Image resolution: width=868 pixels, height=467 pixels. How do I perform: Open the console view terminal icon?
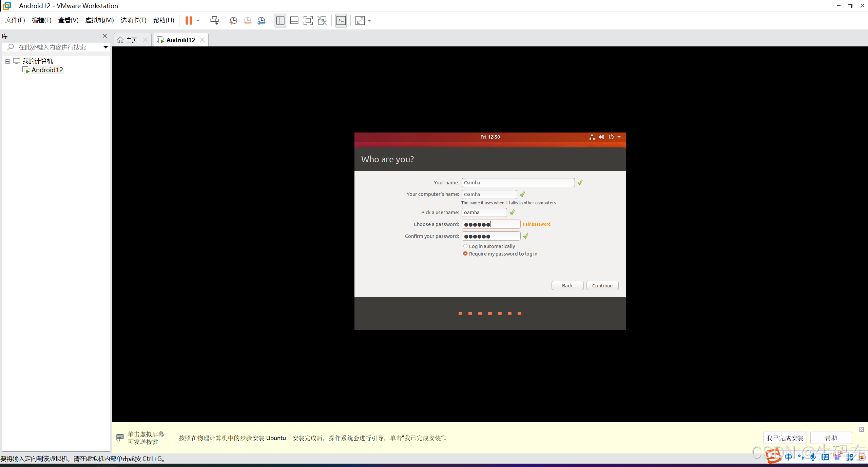341,21
